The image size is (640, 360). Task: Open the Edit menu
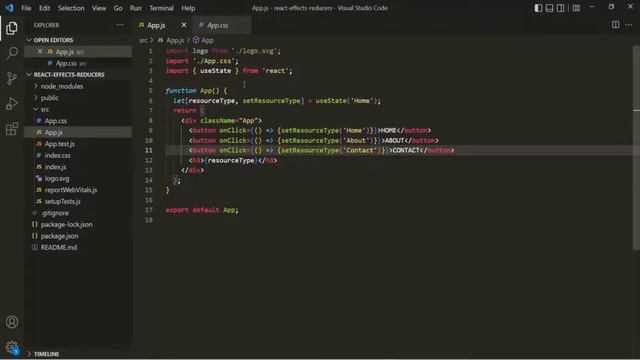point(44,8)
